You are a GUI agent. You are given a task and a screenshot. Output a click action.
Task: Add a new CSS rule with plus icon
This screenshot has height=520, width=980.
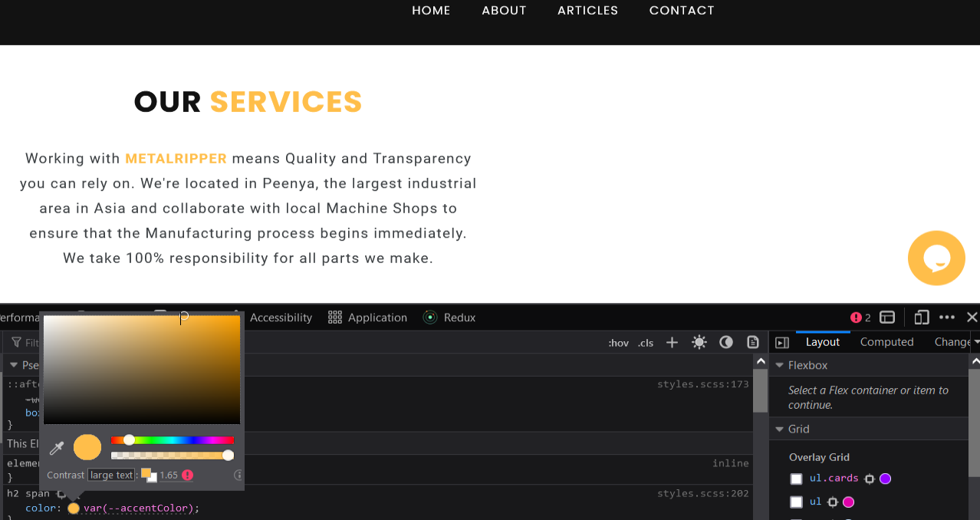(672, 342)
